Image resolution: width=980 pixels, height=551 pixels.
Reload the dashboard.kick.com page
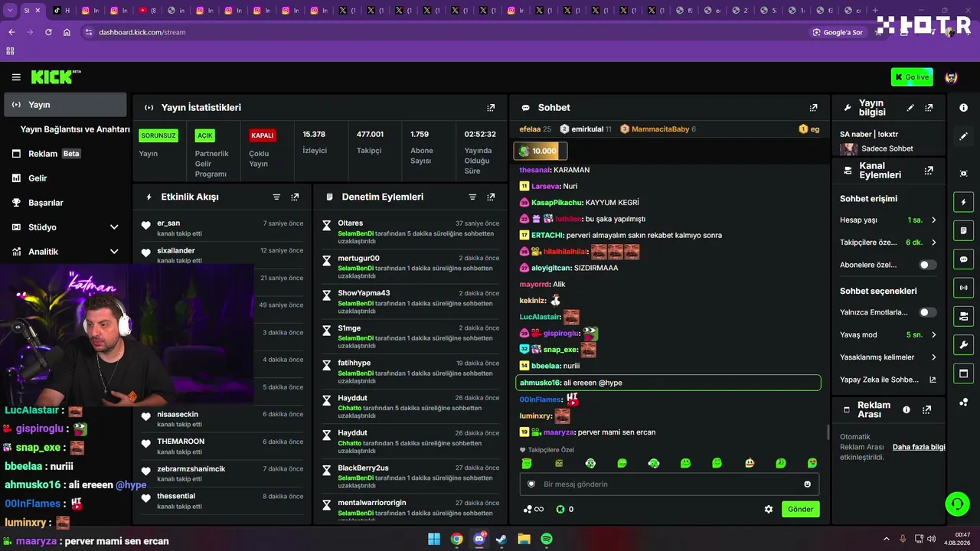(x=48, y=32)
